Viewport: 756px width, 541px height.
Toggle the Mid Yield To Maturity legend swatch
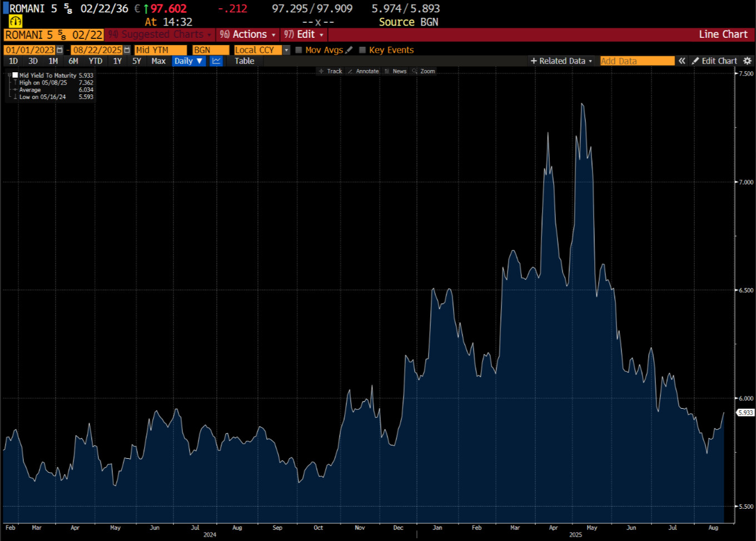tap(16, 75)
